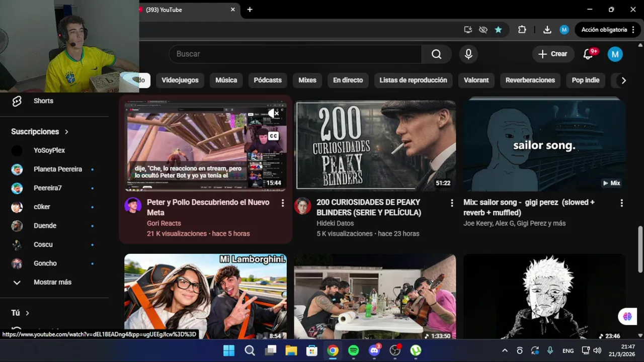This screenshot has width=644, height=362.
Task: Select the Pop indie filter chip
Action: (586, 80)
